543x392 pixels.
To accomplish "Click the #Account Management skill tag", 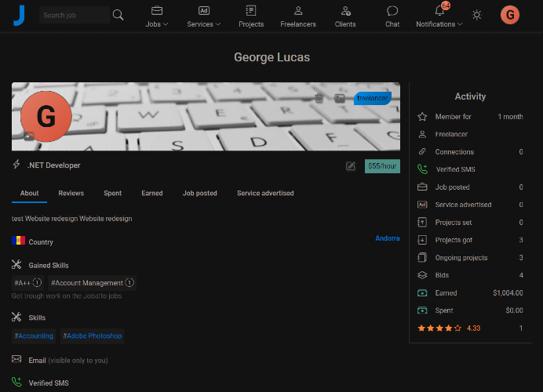I will pos(92,283).
